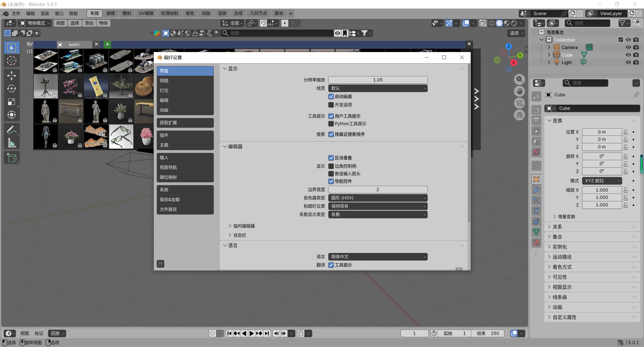Select the glasses model thumbnail
The width and height of the screenshot is (644, 347).
pos(121,137)
